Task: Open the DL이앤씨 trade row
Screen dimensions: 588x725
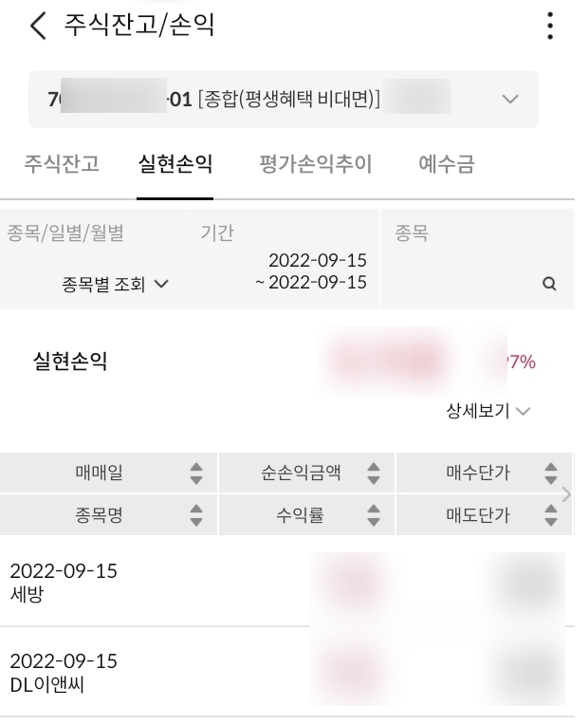Action: [152, 672]
